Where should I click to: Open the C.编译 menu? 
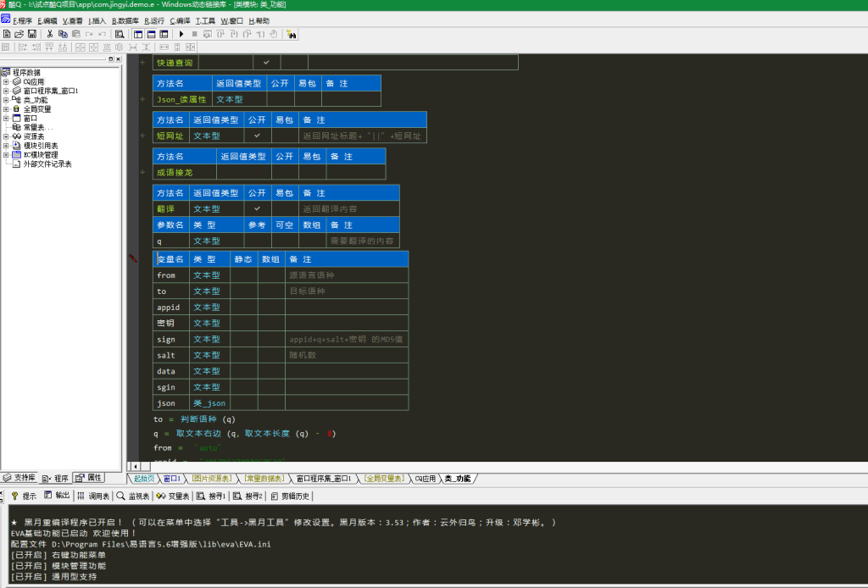(180, 20)
